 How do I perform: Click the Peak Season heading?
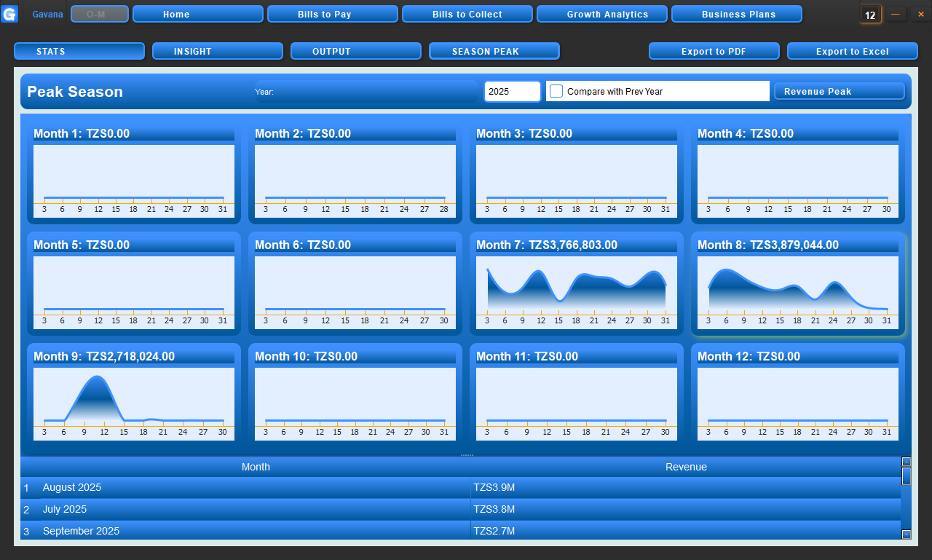pyautogui.click(x=75, y=92)
